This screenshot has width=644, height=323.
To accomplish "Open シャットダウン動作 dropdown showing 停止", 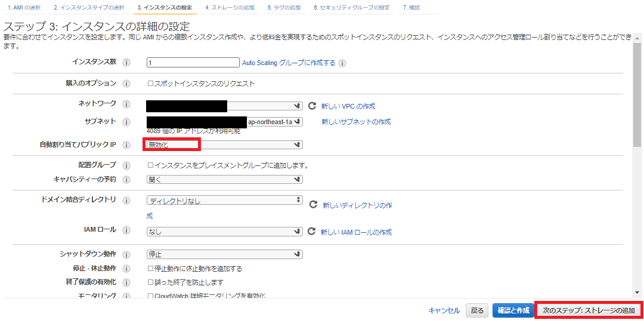I will click(225, 254).
